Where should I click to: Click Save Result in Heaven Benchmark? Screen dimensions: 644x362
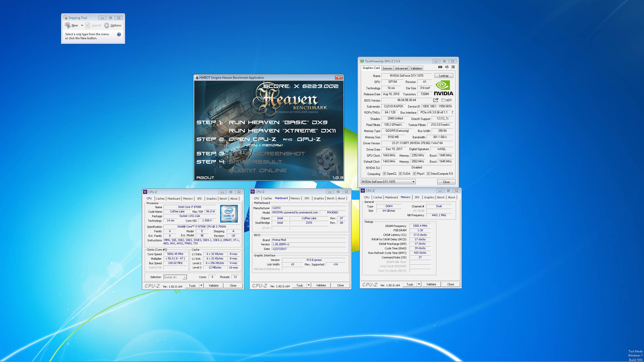pos(255,162)
